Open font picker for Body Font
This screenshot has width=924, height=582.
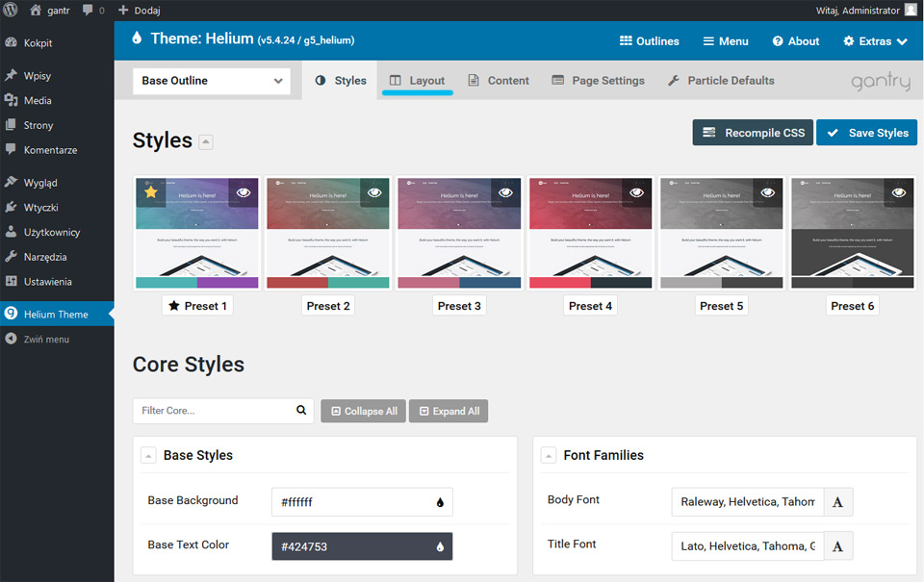tap(837, 502)
